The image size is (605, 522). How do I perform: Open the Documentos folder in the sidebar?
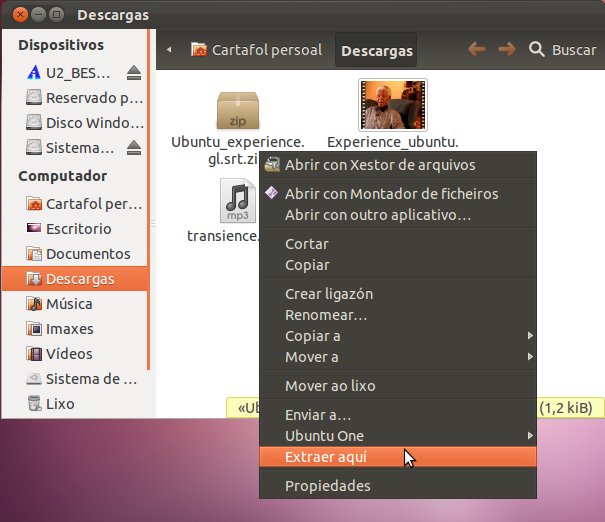74,253
